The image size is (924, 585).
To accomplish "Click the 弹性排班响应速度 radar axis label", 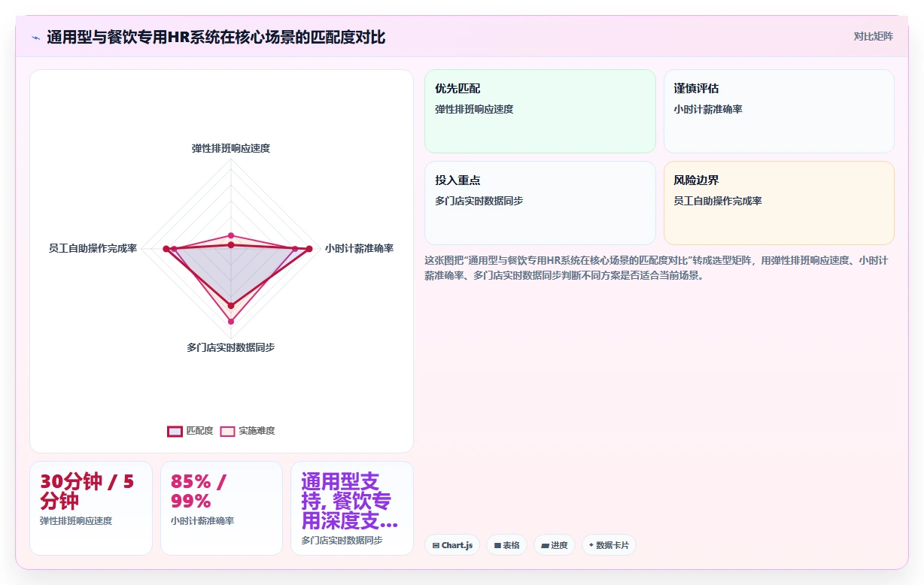I will [231, 148].
